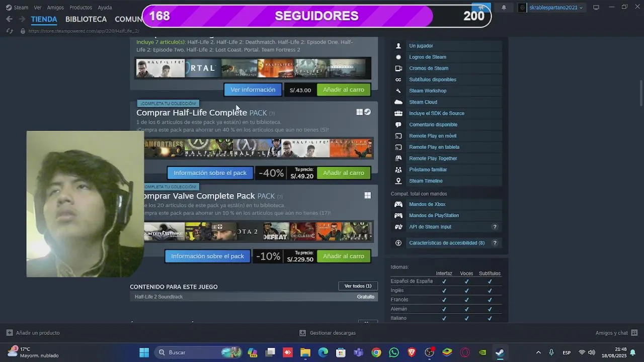Click the lock icon beside the URL
644x362 pixels.
(x=22, y=31)
